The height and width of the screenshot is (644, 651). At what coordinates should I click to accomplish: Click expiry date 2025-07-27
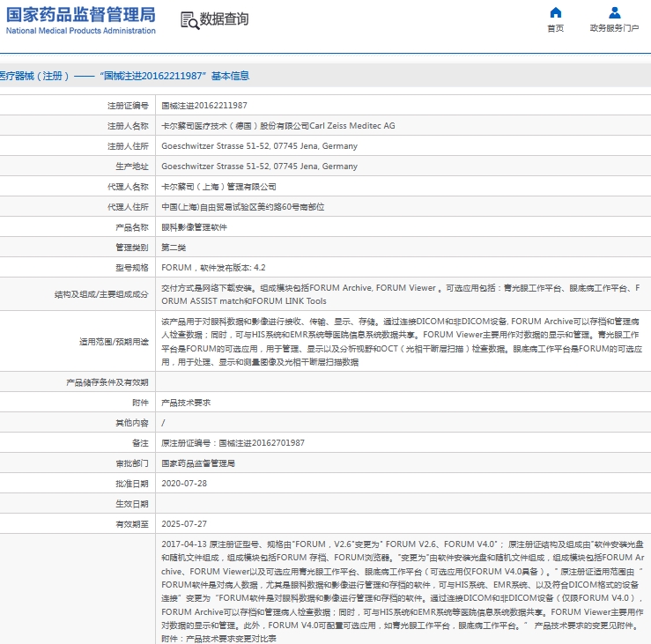click(x=184, y=524)
